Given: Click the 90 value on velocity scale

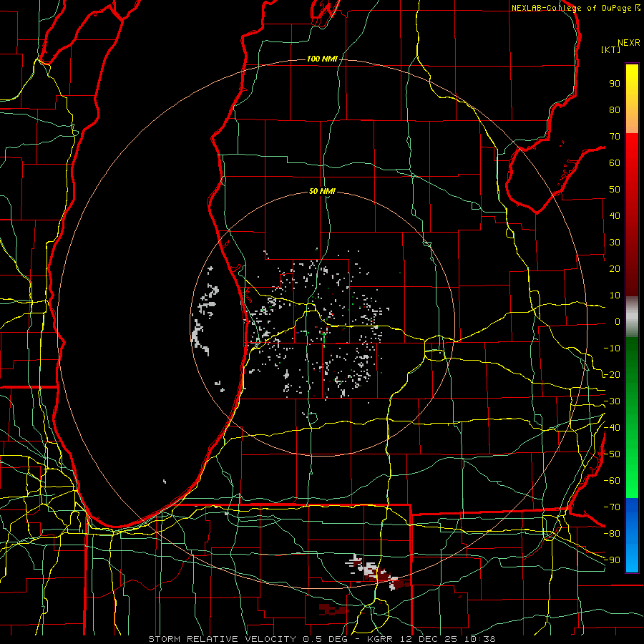Looking at the screenshot, I should point(615,84).
